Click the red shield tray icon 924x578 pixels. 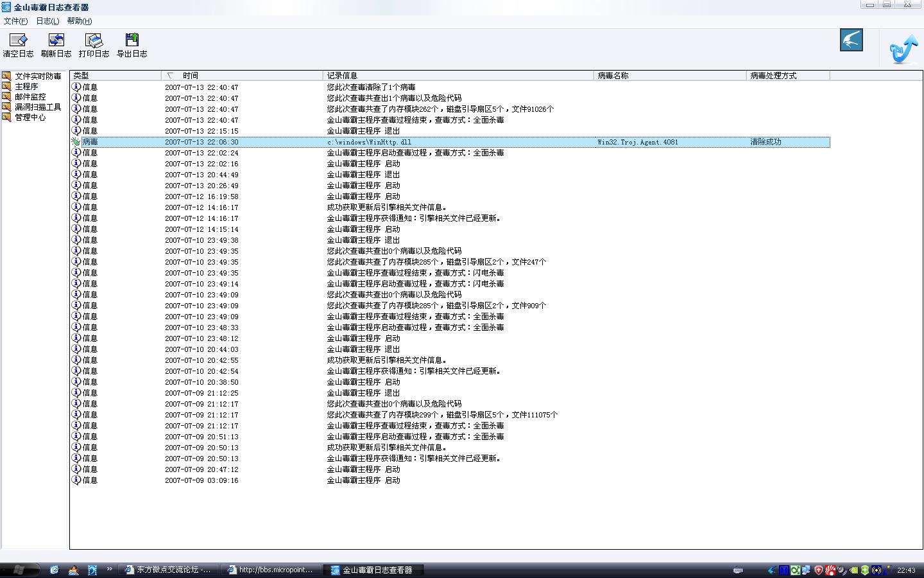(x=819, y=570)
